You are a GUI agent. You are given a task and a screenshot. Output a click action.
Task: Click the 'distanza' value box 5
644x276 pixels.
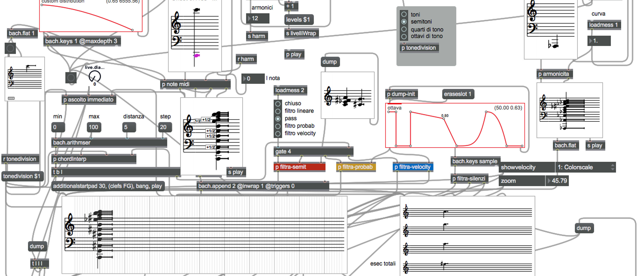point(129,127)
